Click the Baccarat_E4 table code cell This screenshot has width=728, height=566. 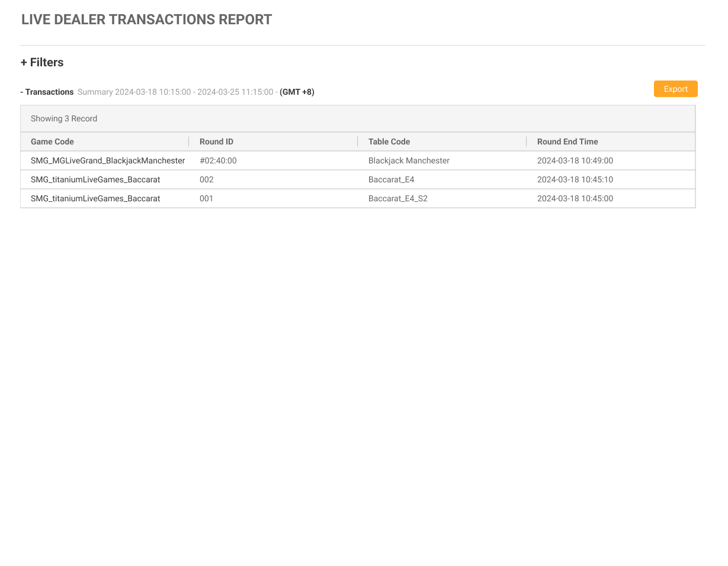pyautogui.click(x=391, y=179)
